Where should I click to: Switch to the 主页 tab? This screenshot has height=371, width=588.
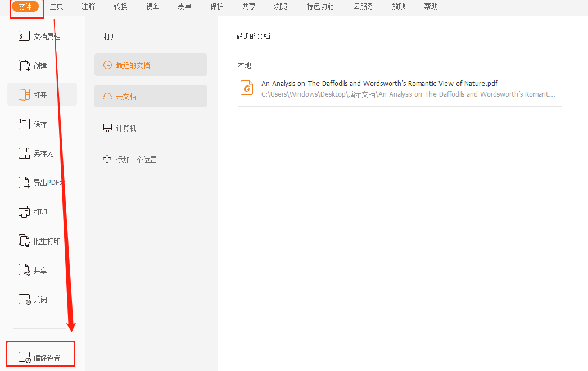tap(56, 6)
